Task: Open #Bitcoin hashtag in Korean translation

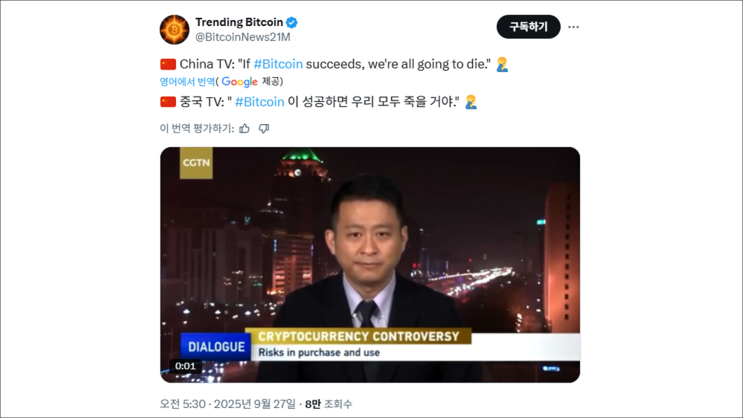Action: tap(260, 102)
